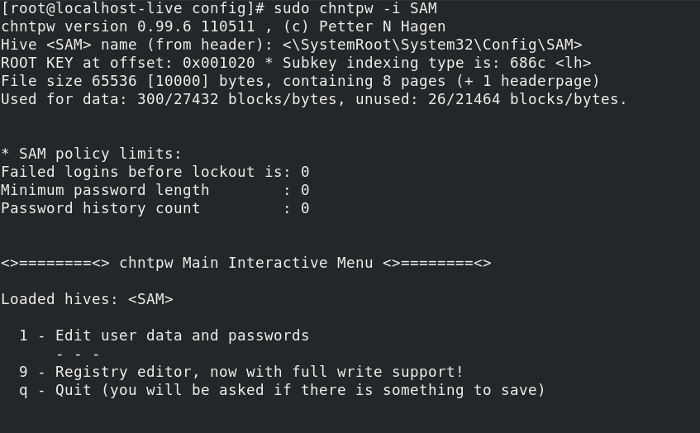The width and height of the screenshot is (700, 433).
Task: Click the 'Password history count' label
Action: click(x=100, y=208)
